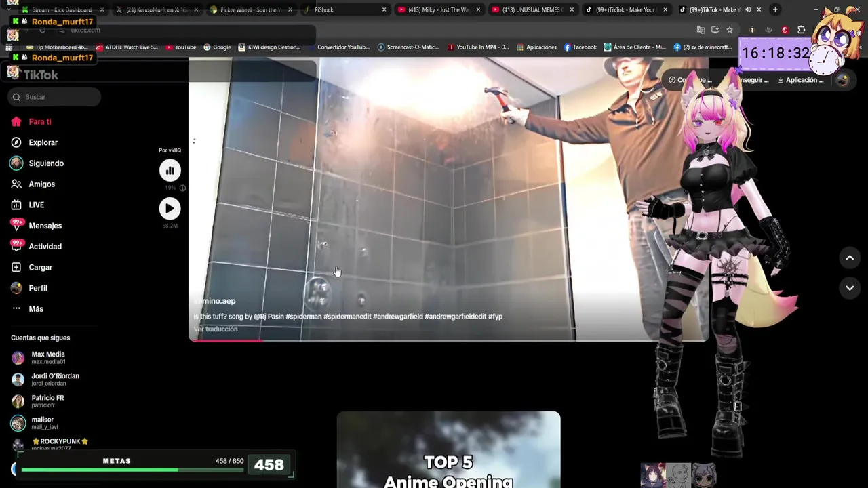Open Jordi O'Riordan followed account

54,379
